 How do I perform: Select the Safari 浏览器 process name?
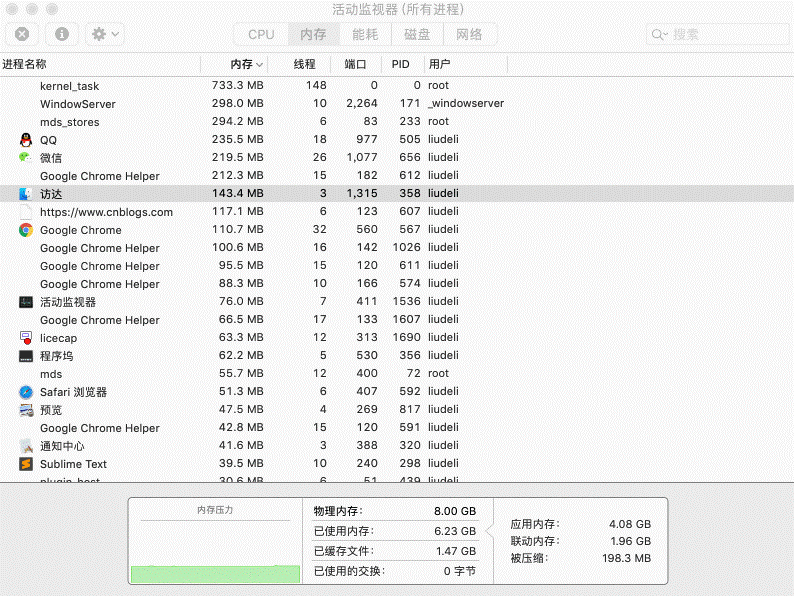click(73, 392)
